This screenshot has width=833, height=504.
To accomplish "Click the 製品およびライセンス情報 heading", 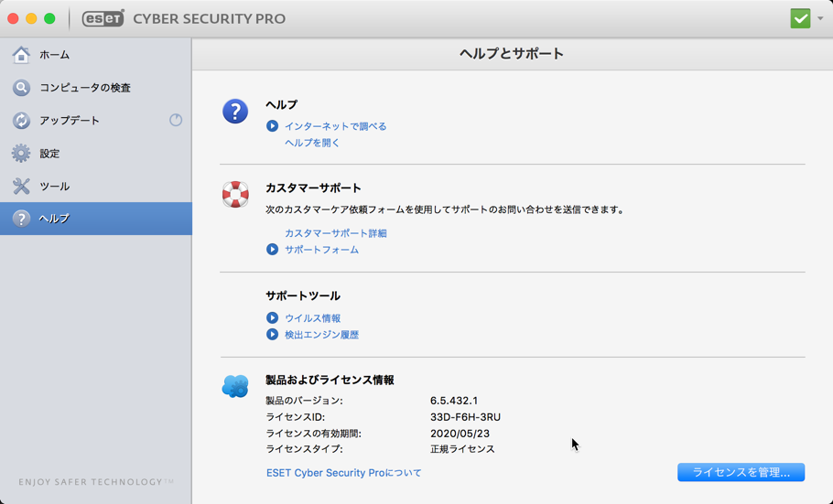I will pos(330,380).
